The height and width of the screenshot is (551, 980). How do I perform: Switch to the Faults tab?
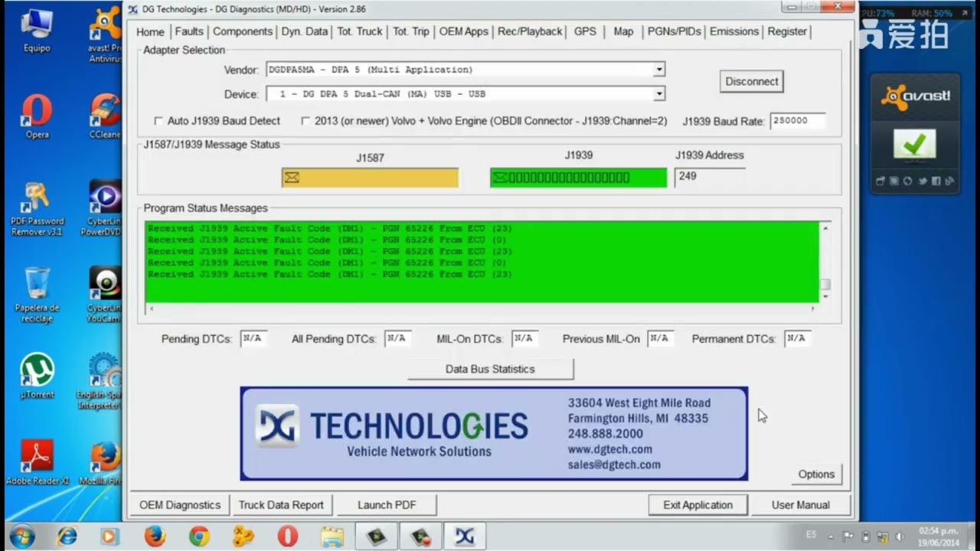(x=189, y=31)
